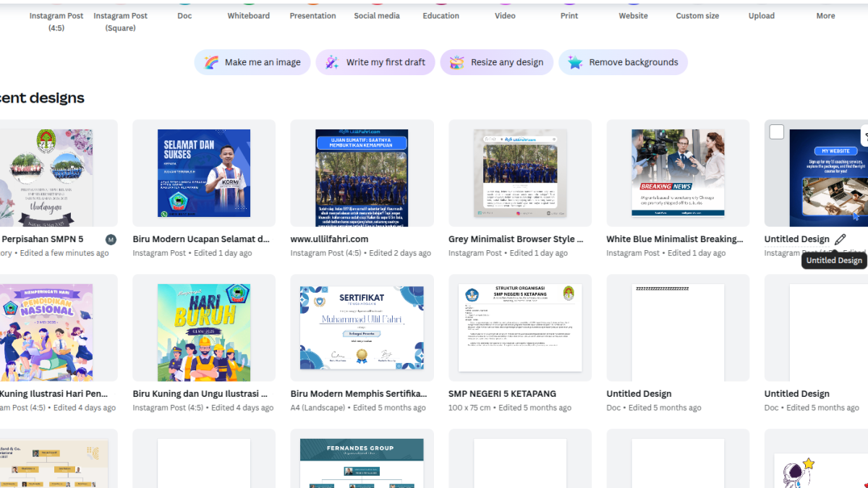Select the Website design type

click(x=633, y=16)
